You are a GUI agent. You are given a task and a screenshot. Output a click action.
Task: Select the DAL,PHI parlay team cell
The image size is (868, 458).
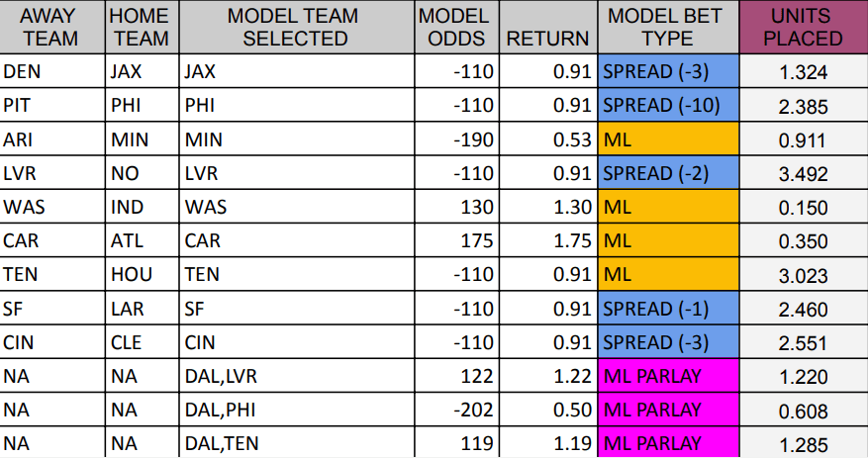point(294,411)
